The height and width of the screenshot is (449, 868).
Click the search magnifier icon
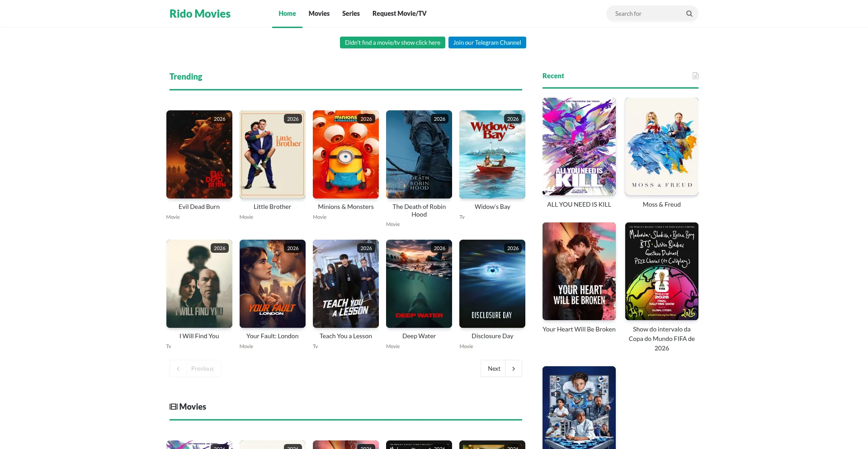[689, 14]
